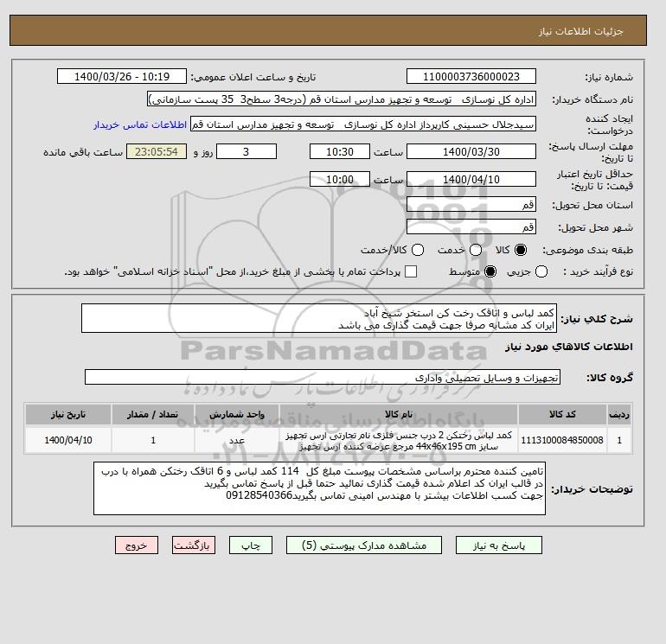The height and width of the screenshot is (644, 666).
Task: Click the خروج exit button
Action: (x=137, y=545)
